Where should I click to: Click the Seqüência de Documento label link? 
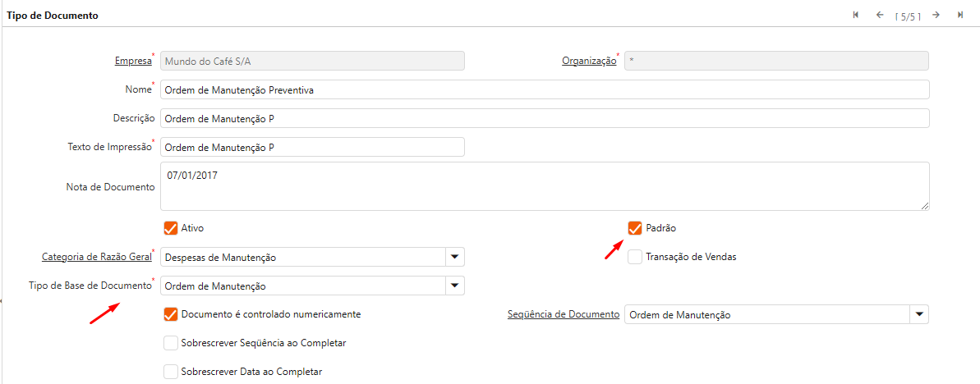(x=563, y=315)
